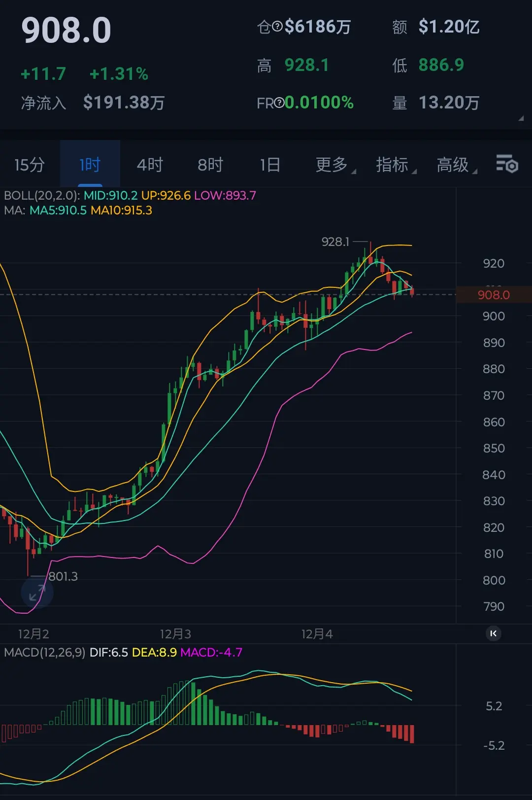Tap MID:910.2 Bollinger value
This screenshot has height=800, width=532.
111,196
